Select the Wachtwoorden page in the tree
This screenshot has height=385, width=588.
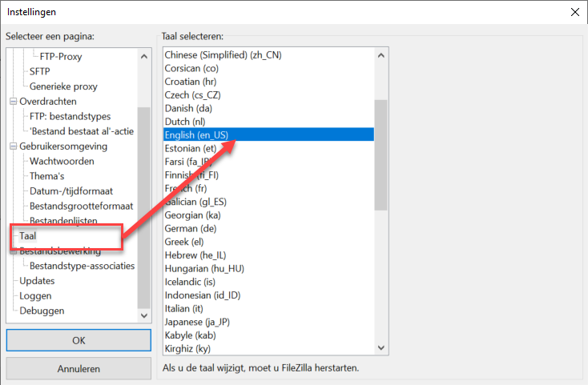point(62,162)
